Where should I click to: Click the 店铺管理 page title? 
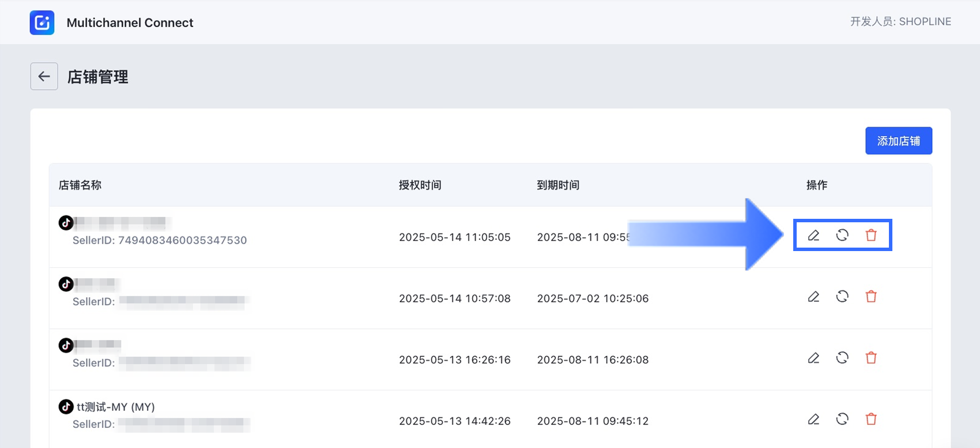point(98,77)
